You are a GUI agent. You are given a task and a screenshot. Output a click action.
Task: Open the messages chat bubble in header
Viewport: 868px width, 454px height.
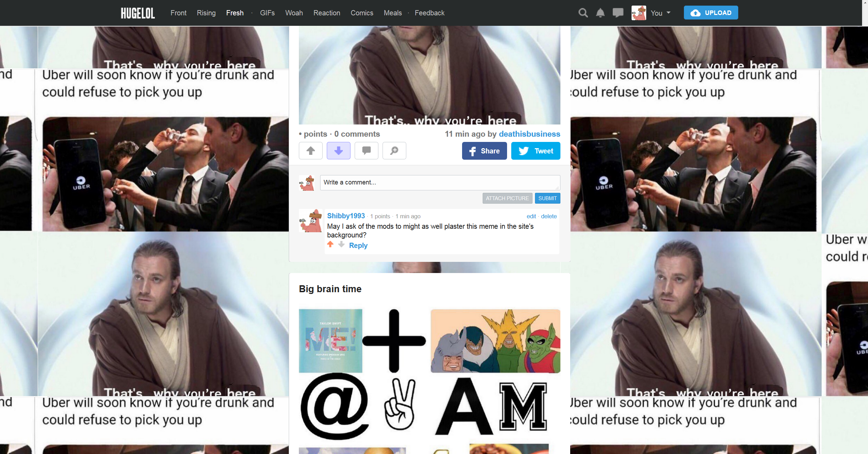pos(618,13)
